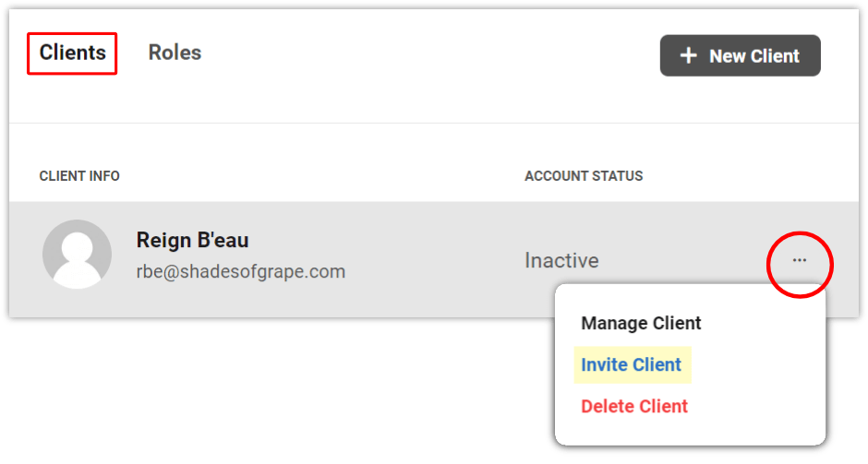Screen dimensions: 868x464
Task: Choose the red Delete Client option
Action: [634, 407]
